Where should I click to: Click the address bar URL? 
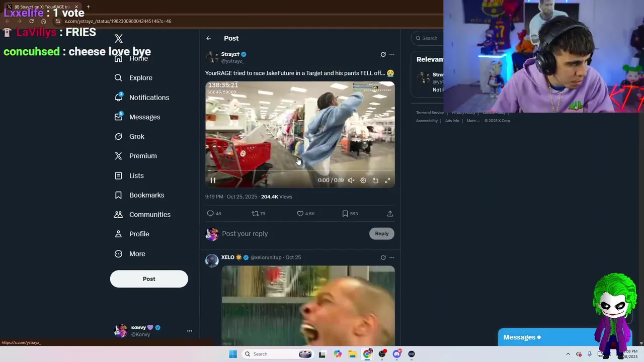click(118, 21)
